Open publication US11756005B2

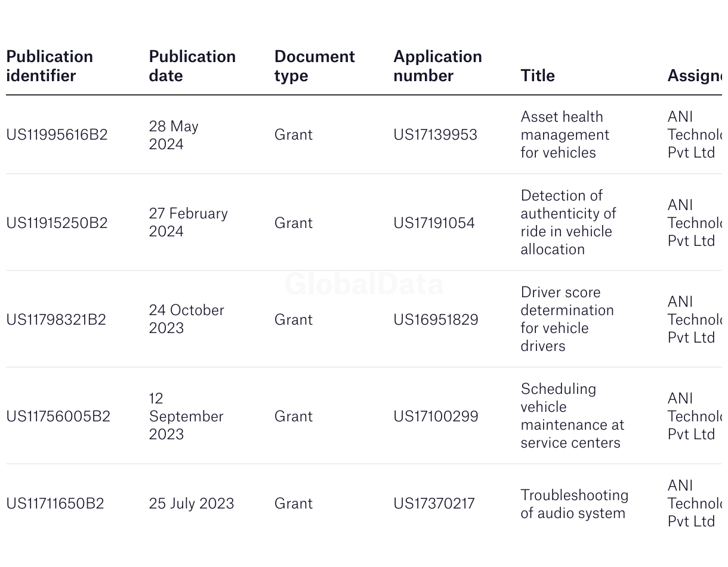(58, 417)
